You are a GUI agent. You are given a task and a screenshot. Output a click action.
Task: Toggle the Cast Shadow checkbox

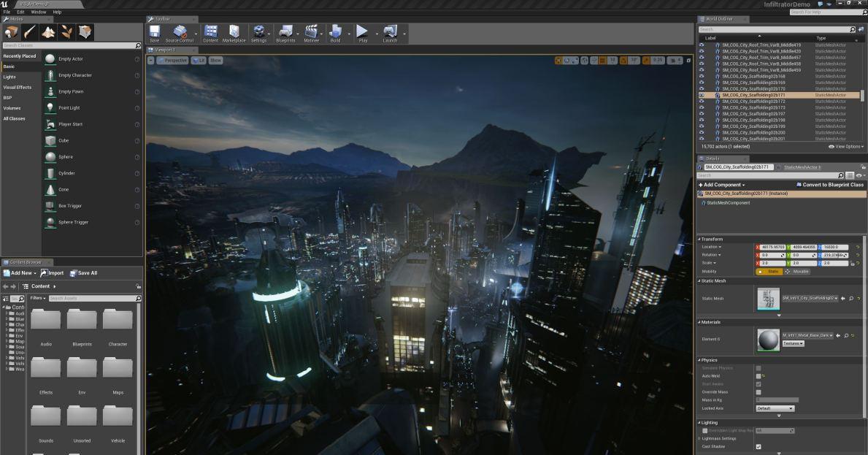pyautogui.click(x=758, y=447)
